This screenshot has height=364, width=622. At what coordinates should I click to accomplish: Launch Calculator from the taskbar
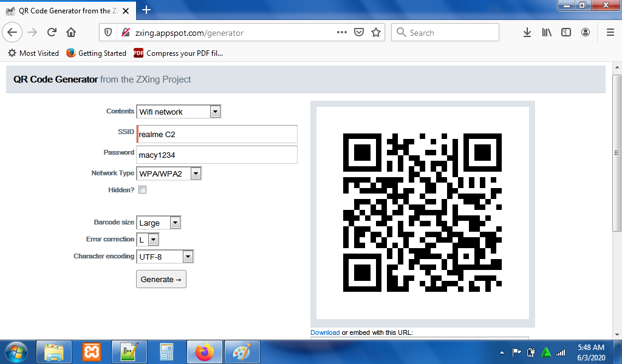coord(166,352)
